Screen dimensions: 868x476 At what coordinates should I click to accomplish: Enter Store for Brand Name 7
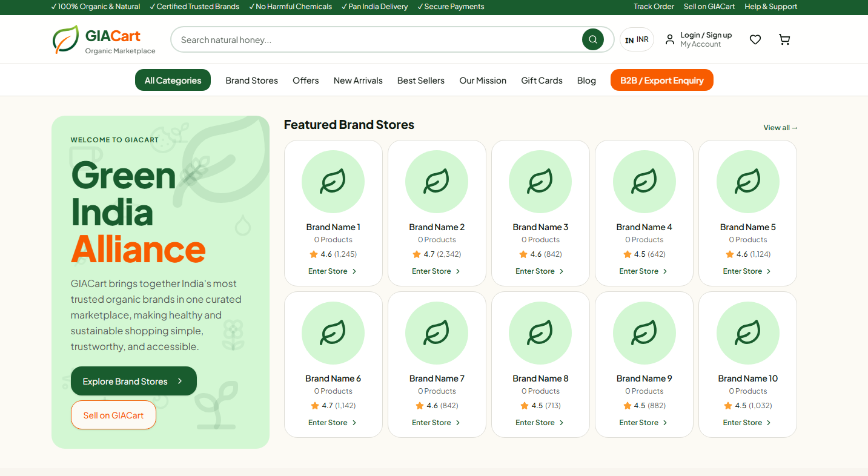point(436,423)
